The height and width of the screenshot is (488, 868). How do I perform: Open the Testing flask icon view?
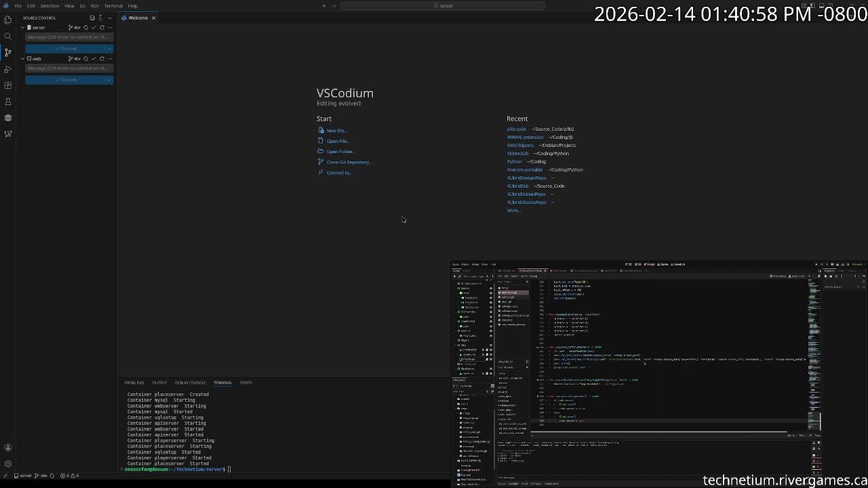(8, 102)
